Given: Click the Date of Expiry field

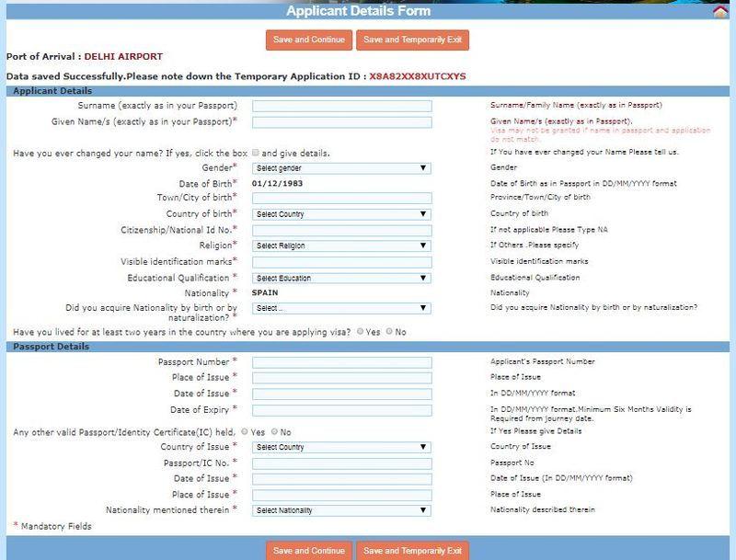Looking at the screenshot, I should 341,410.
